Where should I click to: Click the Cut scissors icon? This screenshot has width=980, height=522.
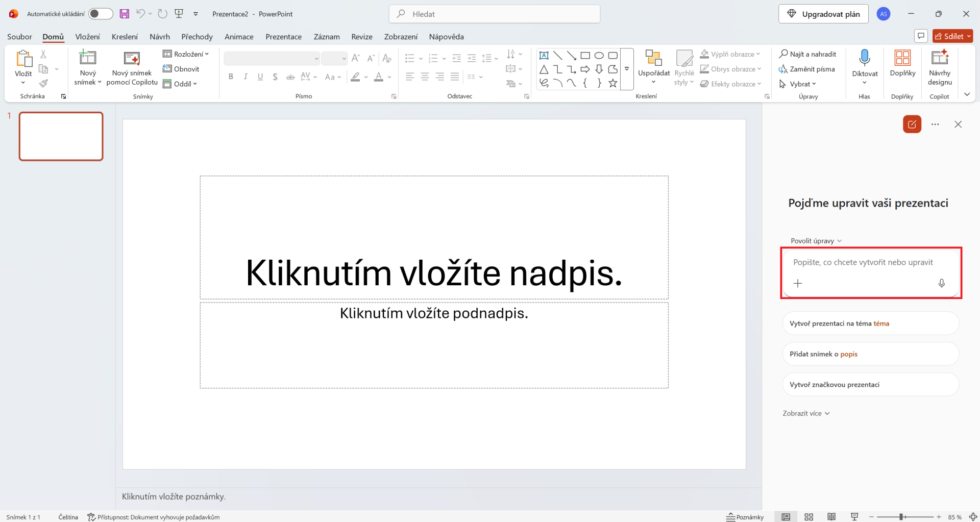43,54
